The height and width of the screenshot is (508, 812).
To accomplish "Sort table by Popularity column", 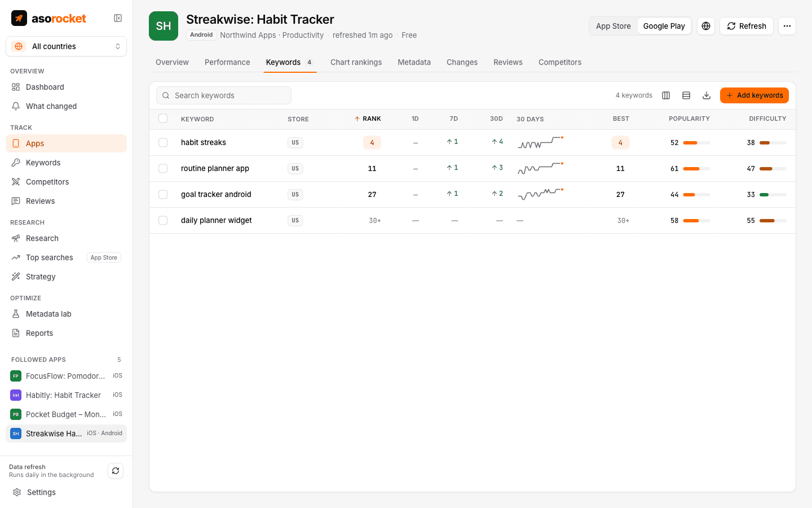I will (689, 119).
